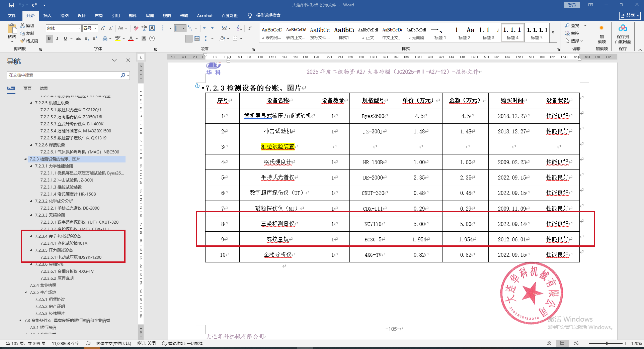Screen dimensions: 644x349
Task: Click the Cut (剪切) scissors button
Action: point(27,25)
